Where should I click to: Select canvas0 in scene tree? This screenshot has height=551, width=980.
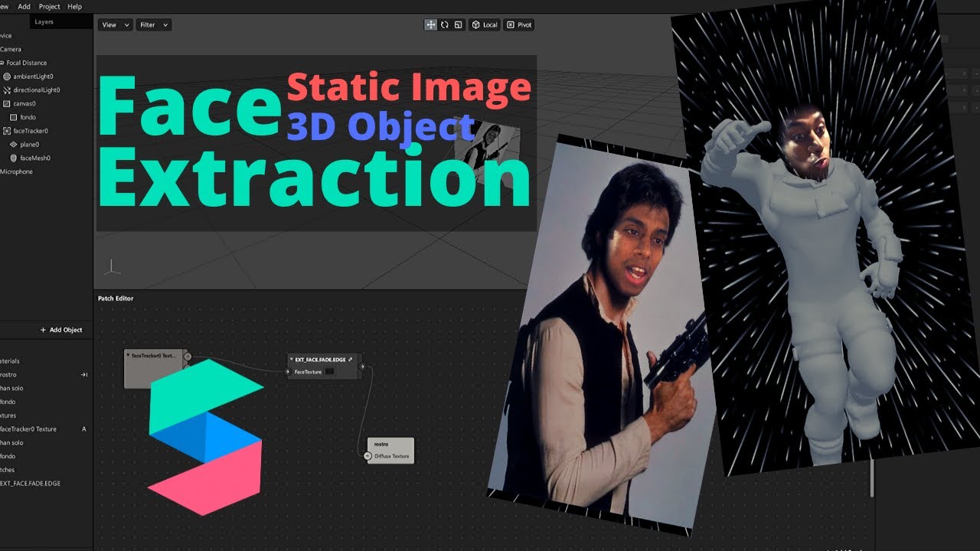24,103
